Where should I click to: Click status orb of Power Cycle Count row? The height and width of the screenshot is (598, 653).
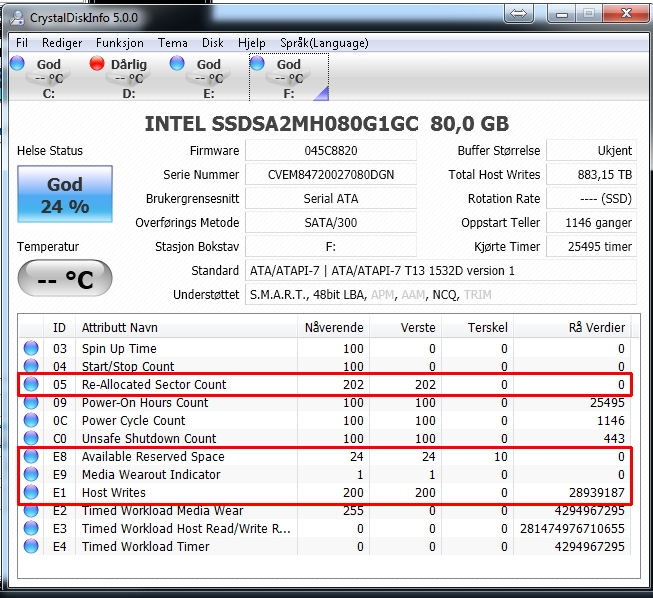click(x=31, y=420)
